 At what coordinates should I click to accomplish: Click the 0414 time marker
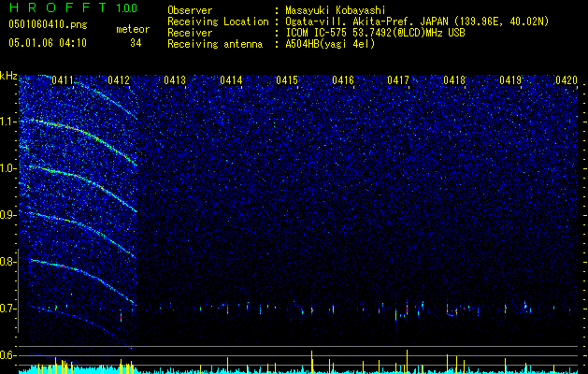click(x=231, y=79)
